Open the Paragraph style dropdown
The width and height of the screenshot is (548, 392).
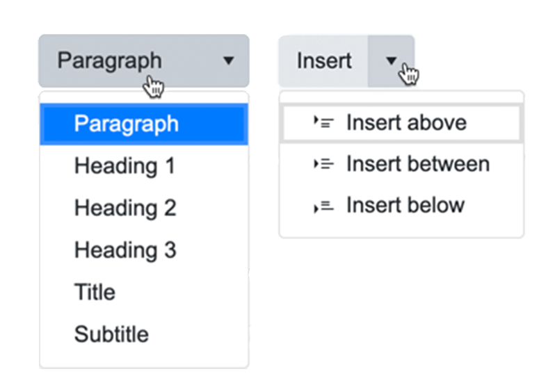click(x=143, y=61)
